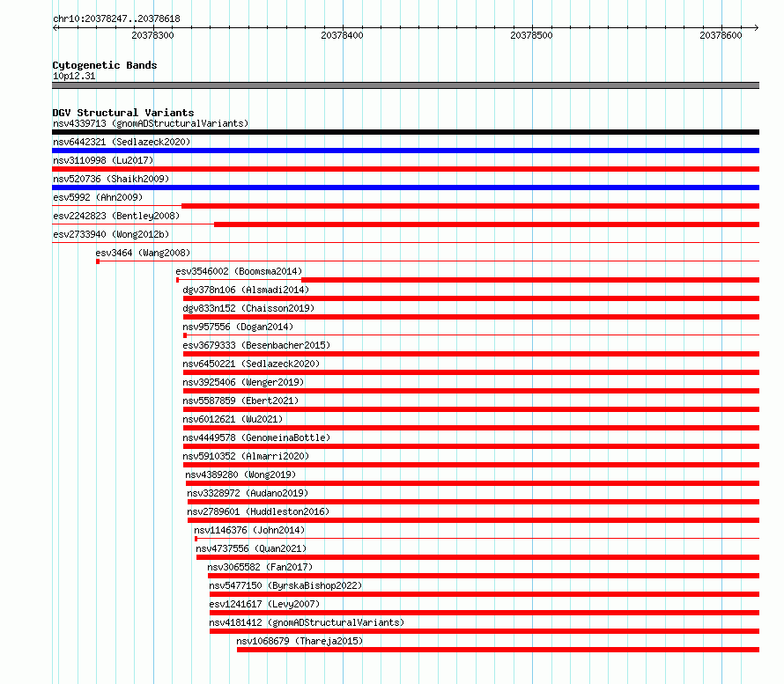The image size is (784, 684).
Task: Select the blue nsv520736 Shaikh2009 bar
Action: coord(405,188)
